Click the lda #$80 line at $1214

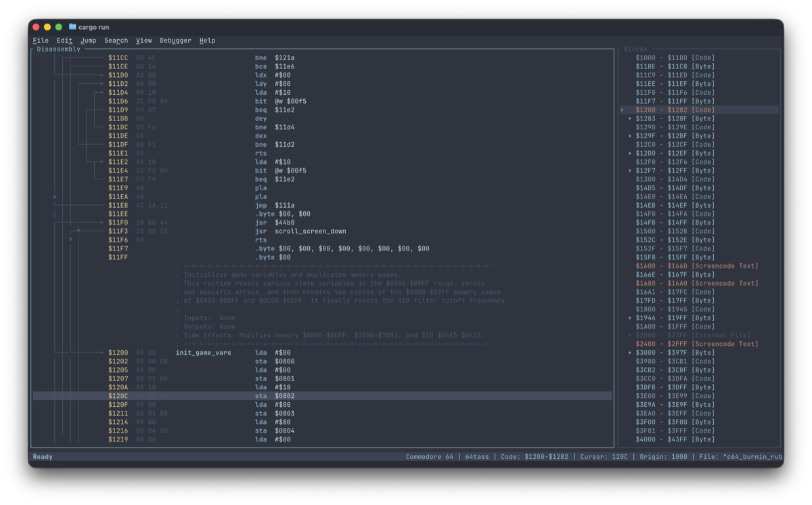273,422
